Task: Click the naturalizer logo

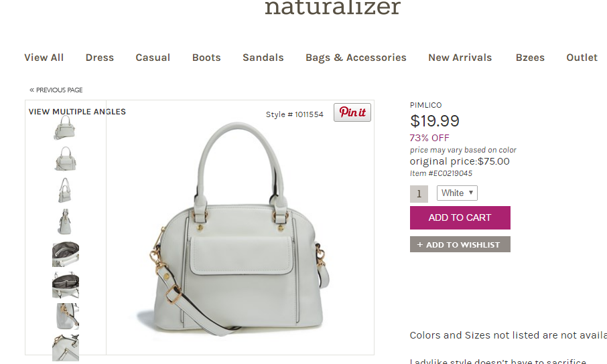Action: pyautogui.click(x=332, y=8)
